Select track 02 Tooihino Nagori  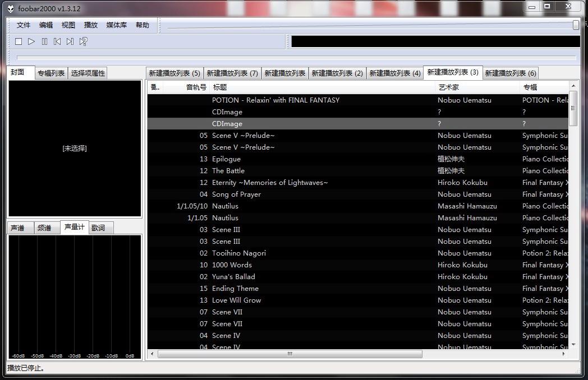(358, 253)
